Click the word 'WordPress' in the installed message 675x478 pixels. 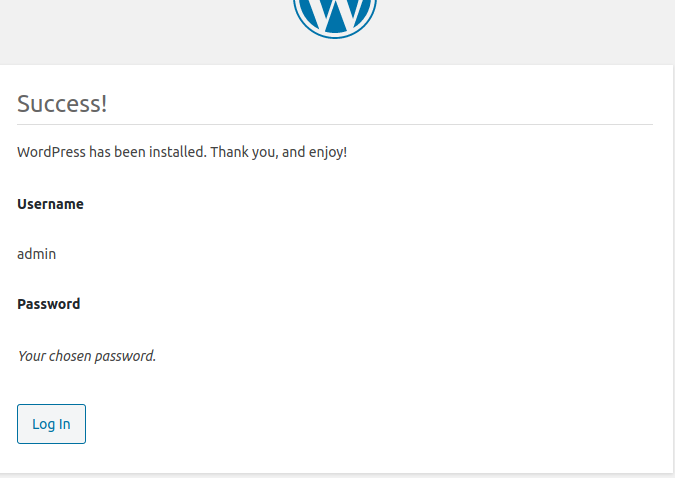(x=51, y=152)
